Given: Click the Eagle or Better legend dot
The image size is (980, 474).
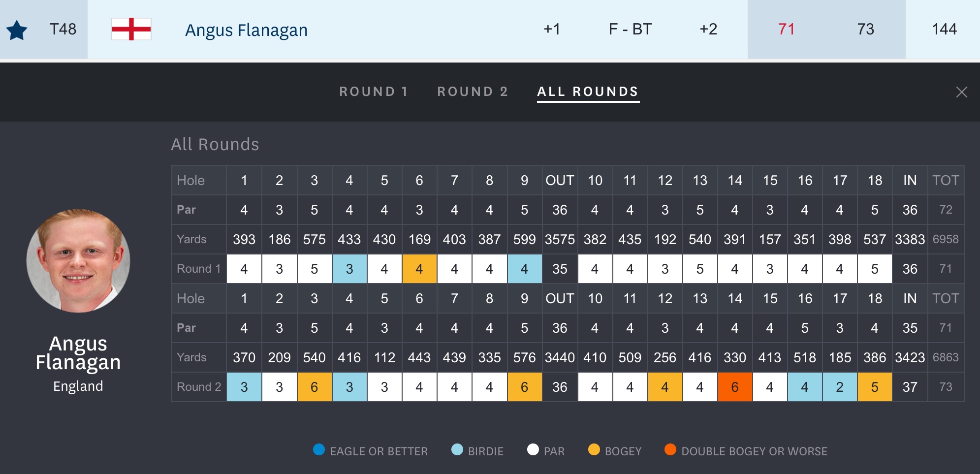Looking at the screenshot, I should pos(319,450).
